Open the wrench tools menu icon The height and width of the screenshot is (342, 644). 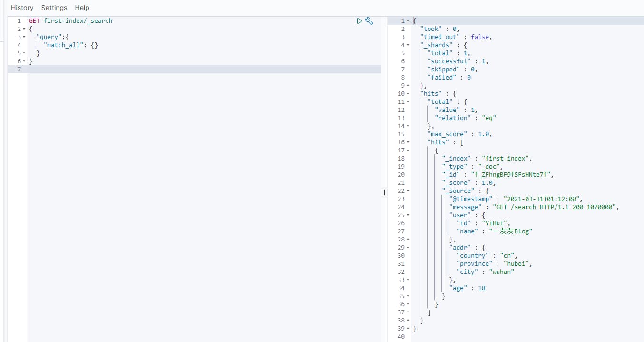click(369, 21)
